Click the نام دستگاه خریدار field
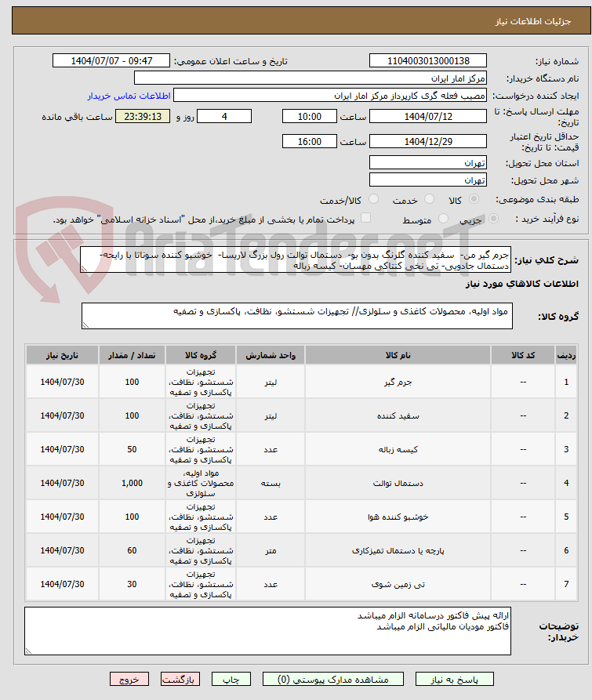Screen dimensions: 592x700 (x=311, y=78)
